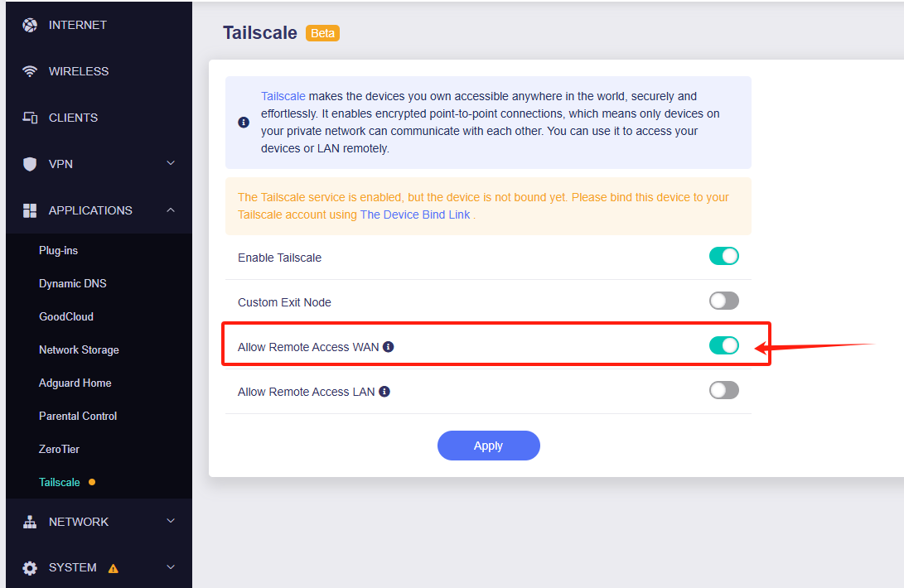This screenshot has height=588, width=904.
Task: Click the Wireless wifi icon
Action: (30, 71)
